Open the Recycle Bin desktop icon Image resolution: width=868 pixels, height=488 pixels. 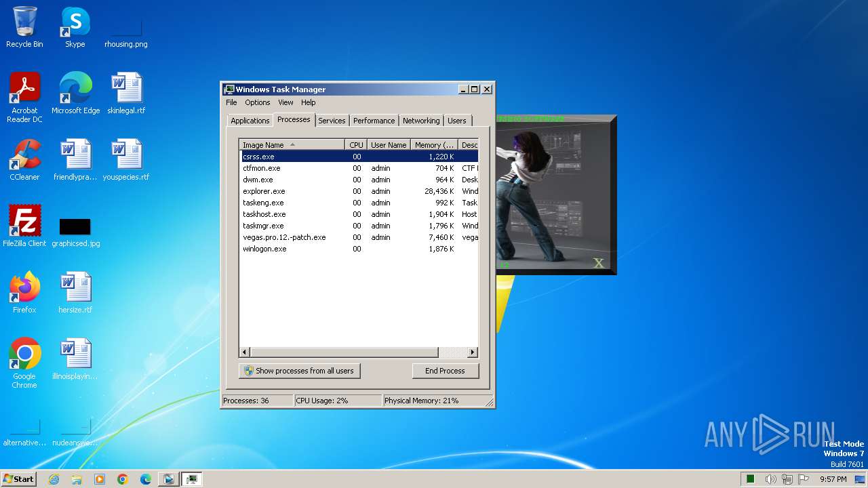click(x=24, y=27)
